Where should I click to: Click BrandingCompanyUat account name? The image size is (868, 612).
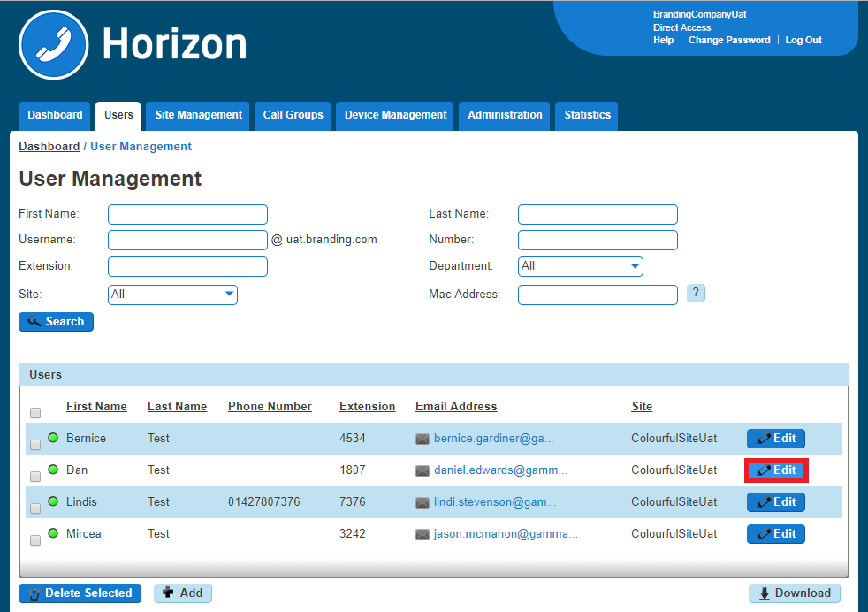pos(700,14)
